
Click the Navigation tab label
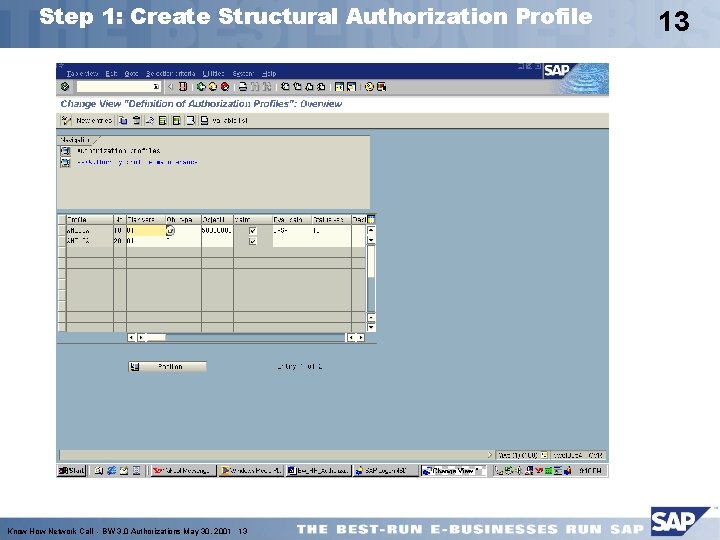coord(76,140)
